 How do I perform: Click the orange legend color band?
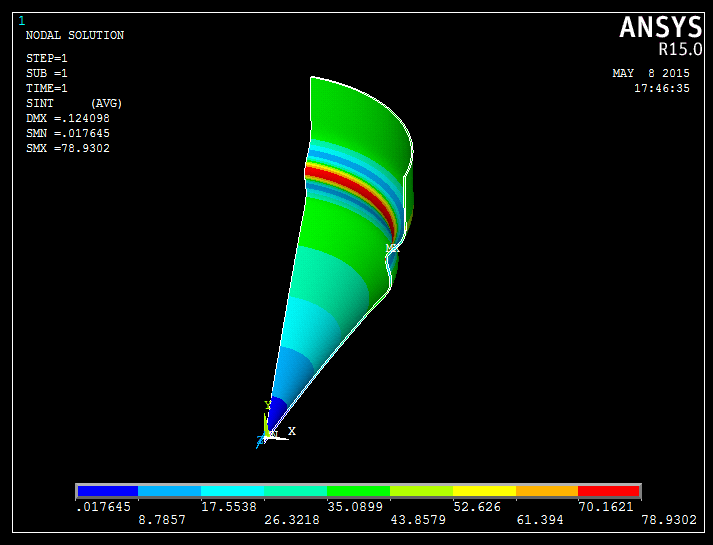pyautogui.click(x=547, y=491)
